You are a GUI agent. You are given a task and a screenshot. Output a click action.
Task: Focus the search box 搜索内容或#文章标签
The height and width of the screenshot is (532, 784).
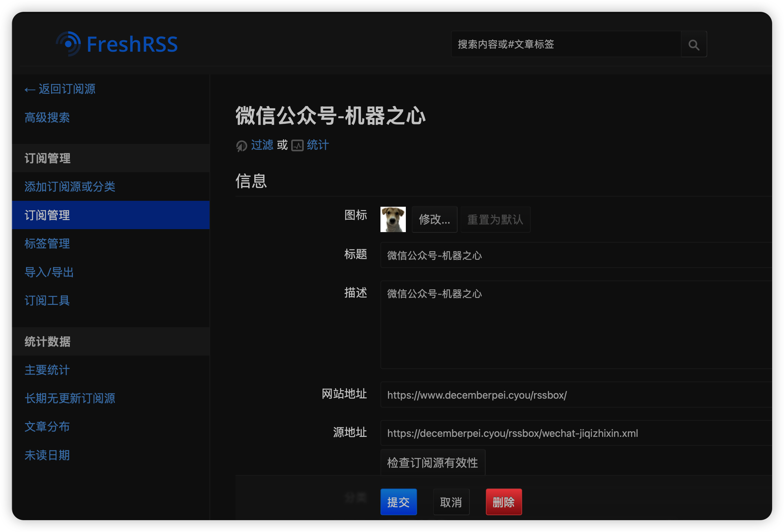click(566, 44)
